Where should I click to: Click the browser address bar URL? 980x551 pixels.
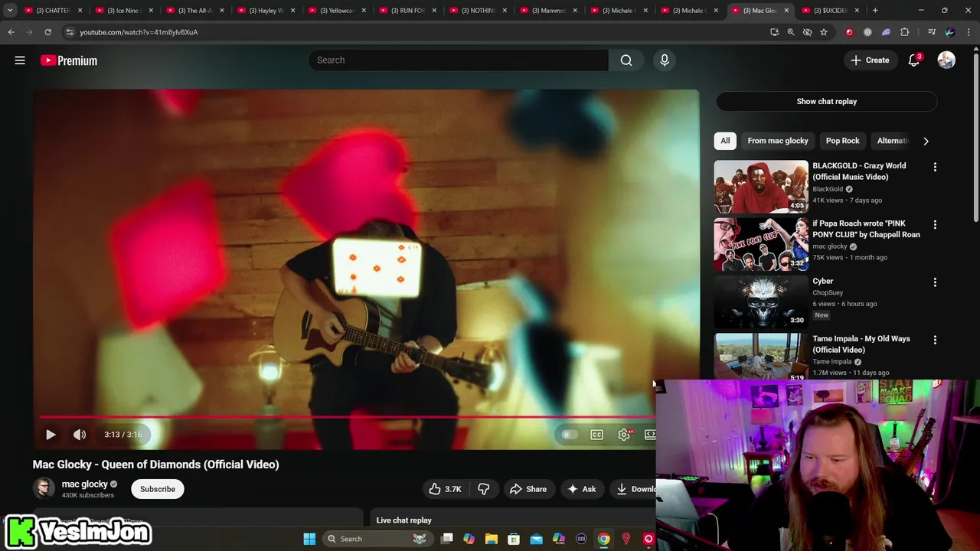[139, 32]
